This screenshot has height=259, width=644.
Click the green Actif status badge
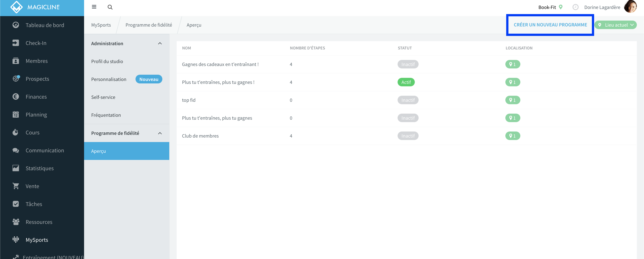click(406, 82)
